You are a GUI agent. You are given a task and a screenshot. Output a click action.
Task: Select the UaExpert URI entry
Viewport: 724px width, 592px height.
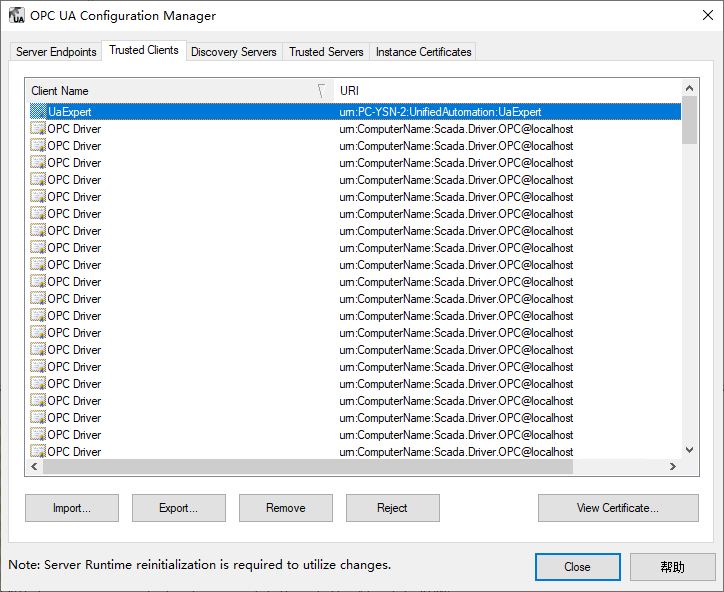click(x=440, y=112)
